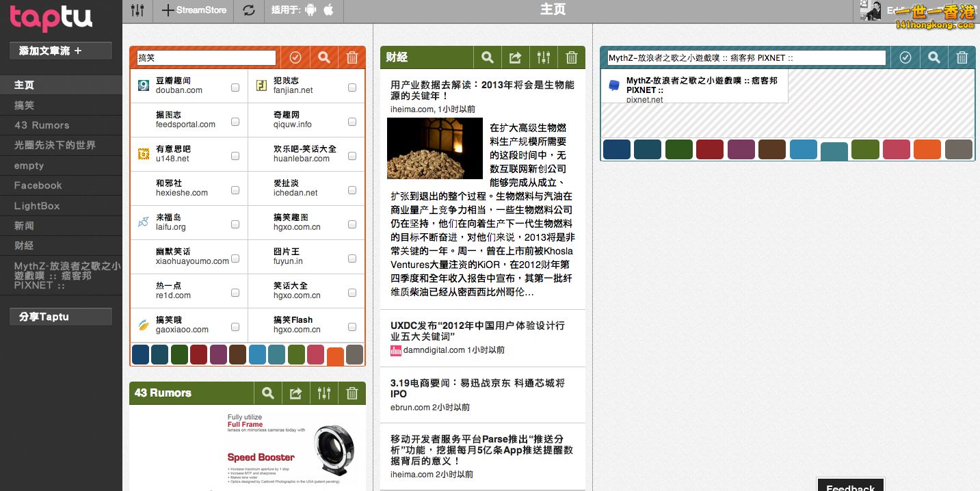Image resolution: width=980 pixels, height=491 pixels.
Task: Open customize sliders icon in 43 Rumors header
Action: click(x=324, y=393)
